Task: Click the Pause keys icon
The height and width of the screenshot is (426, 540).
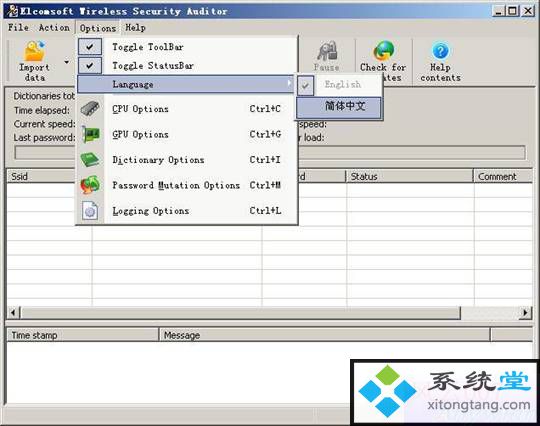Action: pyautogui.click(x=327, y=51)
